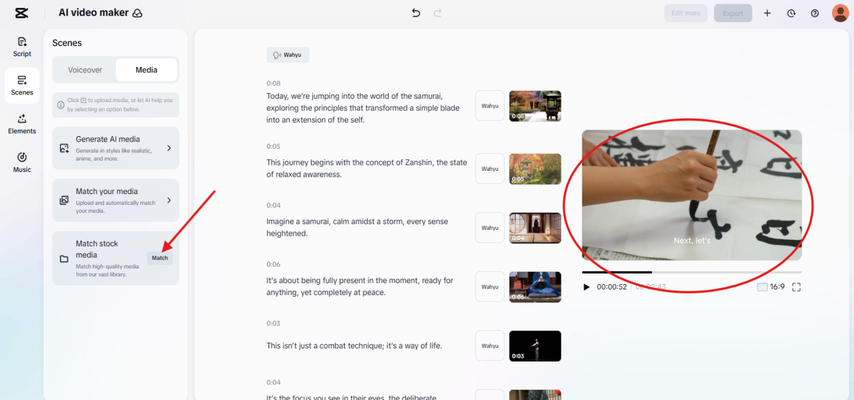
Task: Select the meditating figure in blue thumbnail
Action: click(x=535, y=287)
